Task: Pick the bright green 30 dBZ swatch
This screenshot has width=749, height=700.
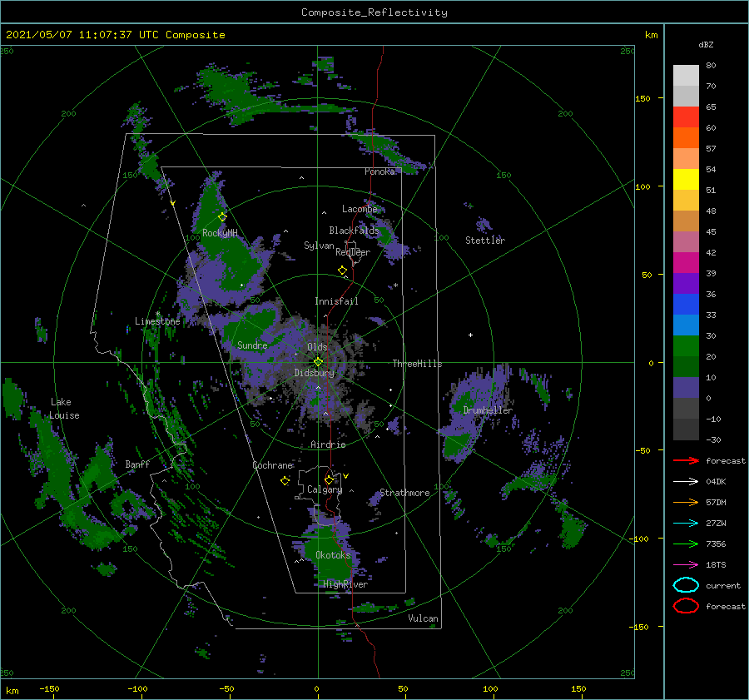Action: [686, 345]
